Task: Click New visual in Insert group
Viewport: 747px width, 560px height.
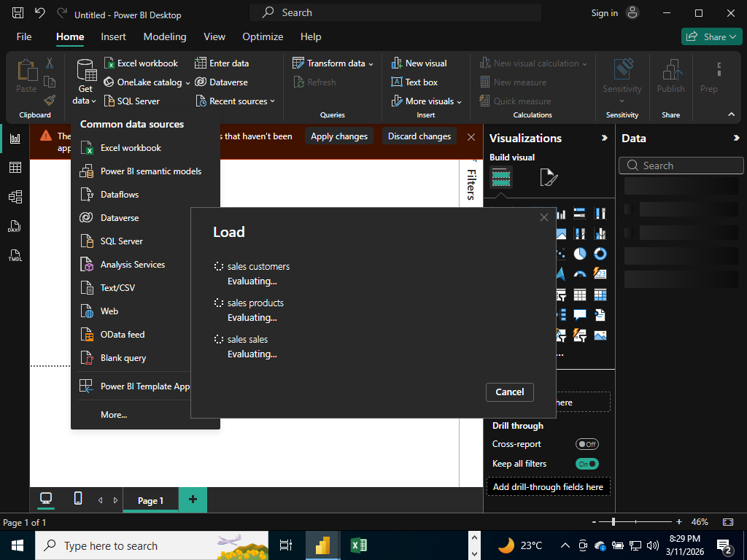Action: click(x=419, y=63)
